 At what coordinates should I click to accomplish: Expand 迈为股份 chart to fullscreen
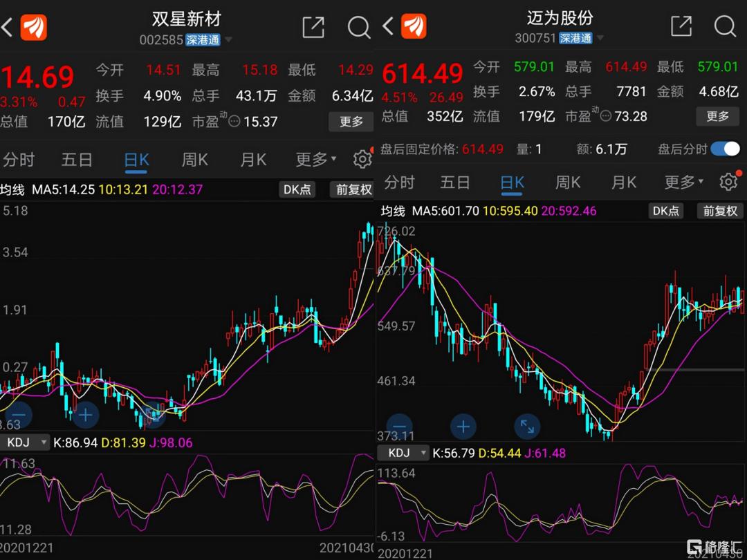point(527,427)
